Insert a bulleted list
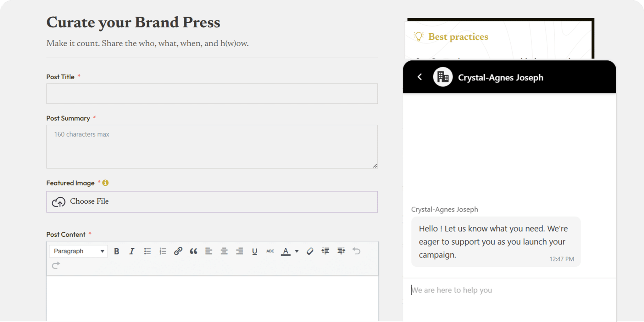The height and width of the screenshot is (322, 644). 147,251
